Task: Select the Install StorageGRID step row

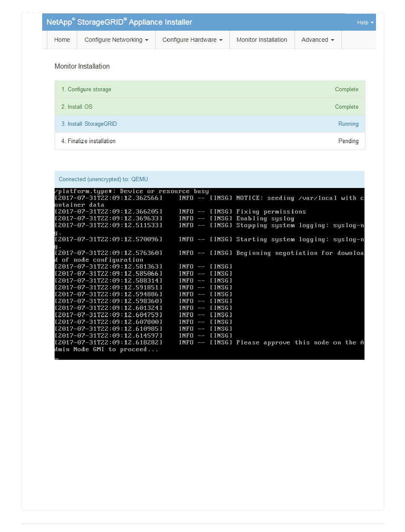Action: click(x=210, y=124)
